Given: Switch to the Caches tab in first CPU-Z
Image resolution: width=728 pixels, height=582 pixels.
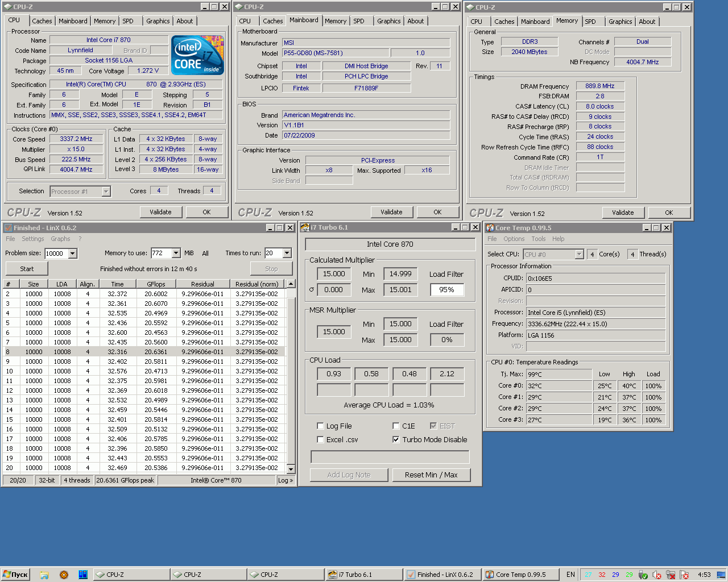Looking at the screenshot, I should [42, 21].
